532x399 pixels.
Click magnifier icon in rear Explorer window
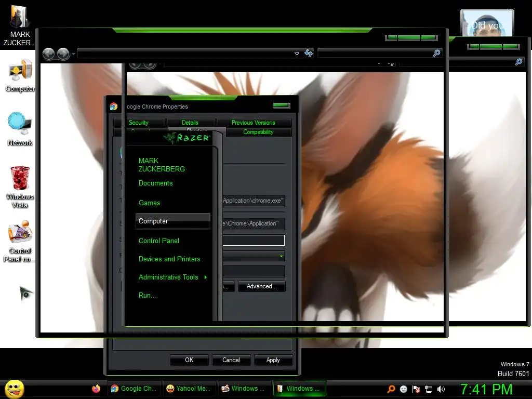[x=519, y=62]
